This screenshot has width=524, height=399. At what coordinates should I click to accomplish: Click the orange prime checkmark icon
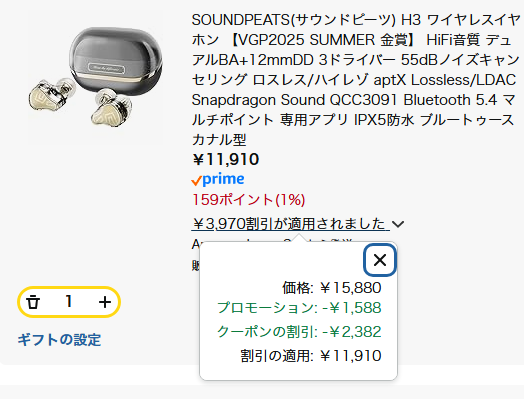(196, 181)
